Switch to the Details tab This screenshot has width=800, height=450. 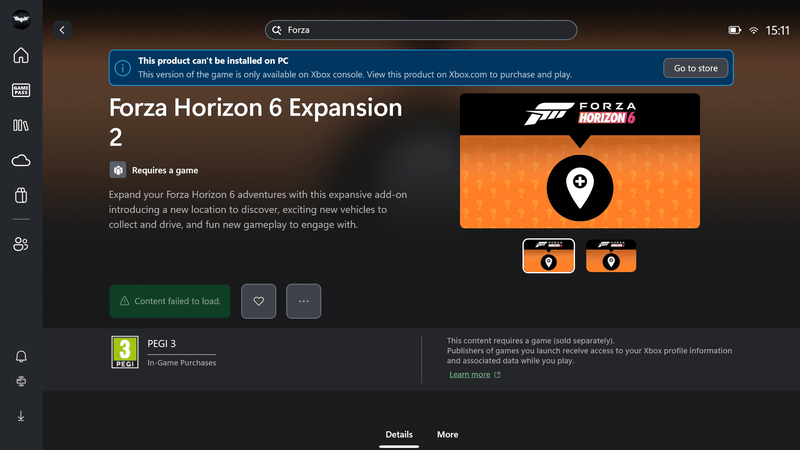pos(399,435)
